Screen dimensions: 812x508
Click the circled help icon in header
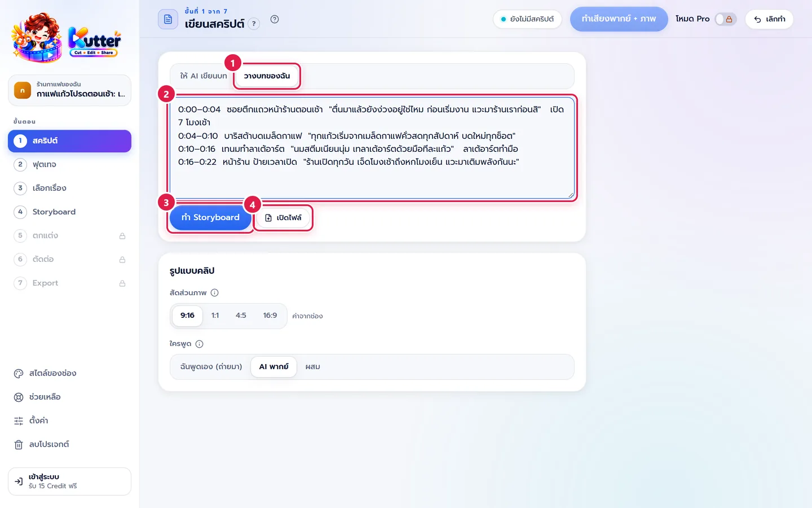tap(275, 19)
